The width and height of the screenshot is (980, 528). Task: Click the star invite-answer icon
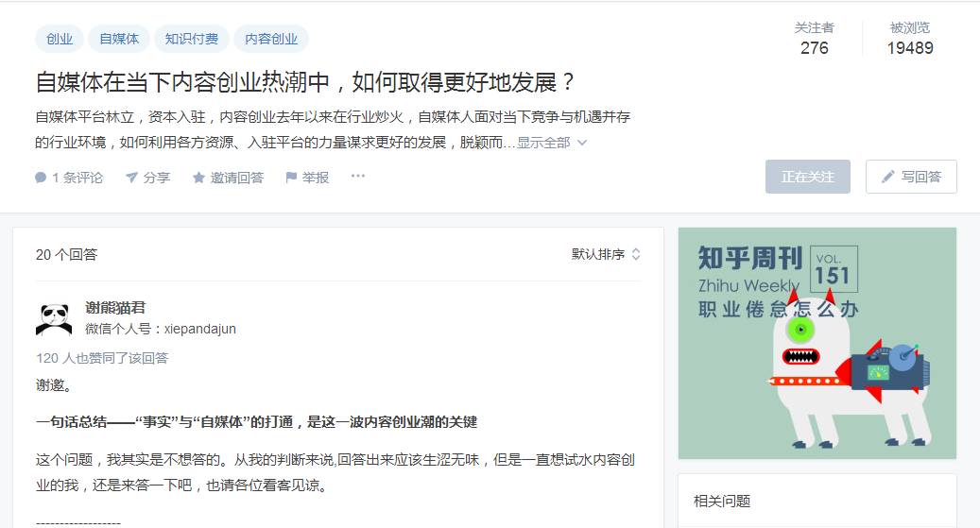click(198, 178)
